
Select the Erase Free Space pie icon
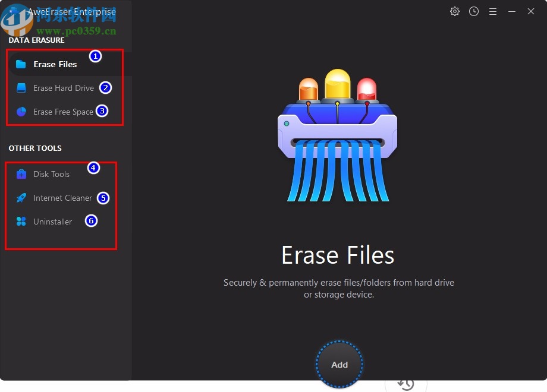[x=20, y=111]
